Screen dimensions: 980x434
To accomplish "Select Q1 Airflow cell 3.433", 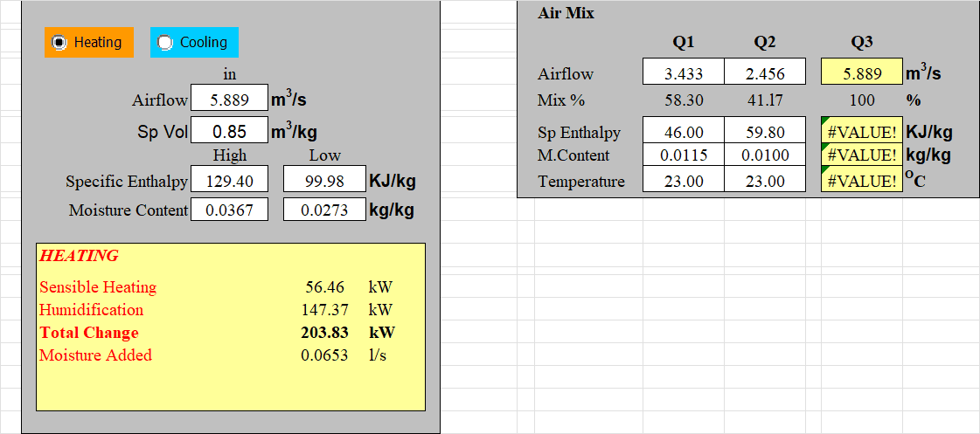I will pos(683,73).
